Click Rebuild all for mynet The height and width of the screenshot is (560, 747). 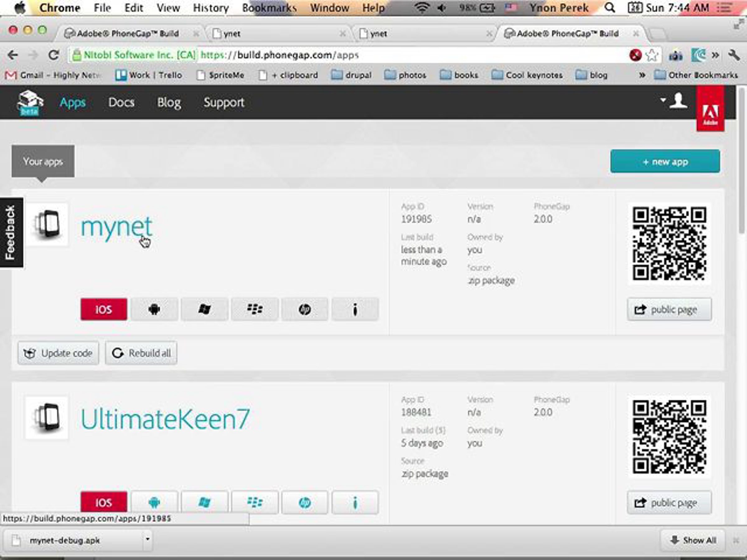pos(141,353)
